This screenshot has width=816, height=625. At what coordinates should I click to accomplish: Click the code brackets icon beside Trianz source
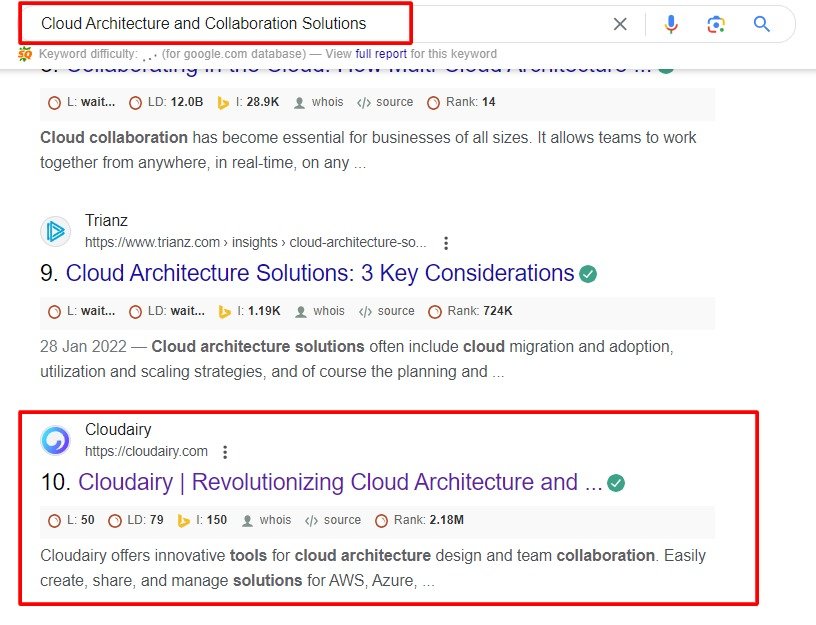[x=365, y=312]
